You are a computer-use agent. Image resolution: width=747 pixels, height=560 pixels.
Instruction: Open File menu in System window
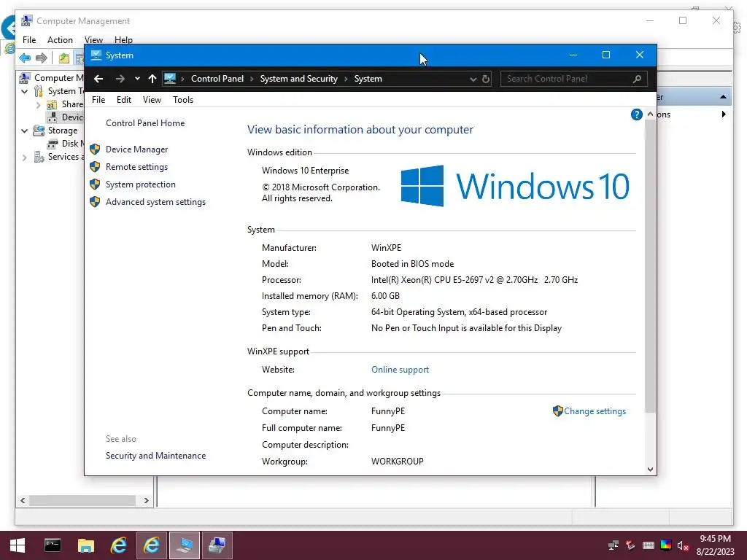tap(98, 100)
